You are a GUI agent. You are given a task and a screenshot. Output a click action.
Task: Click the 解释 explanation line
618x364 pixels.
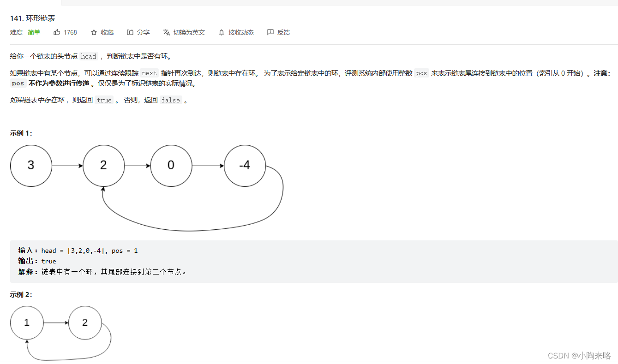tap(103, 272)
